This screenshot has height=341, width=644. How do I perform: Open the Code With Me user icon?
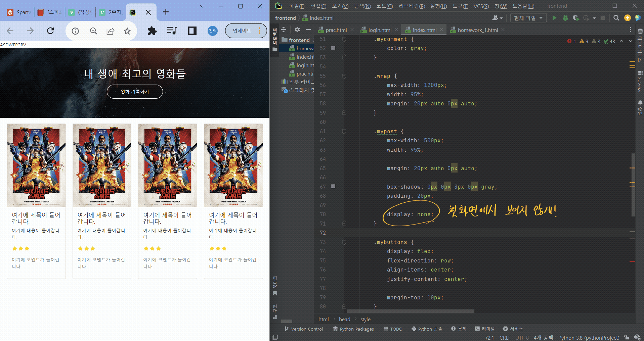point(497,18)
